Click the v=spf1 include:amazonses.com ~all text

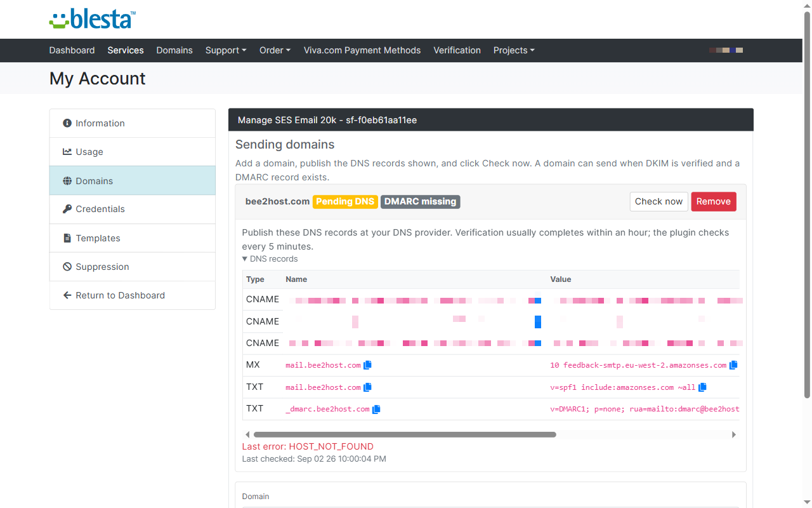(623, 387)
